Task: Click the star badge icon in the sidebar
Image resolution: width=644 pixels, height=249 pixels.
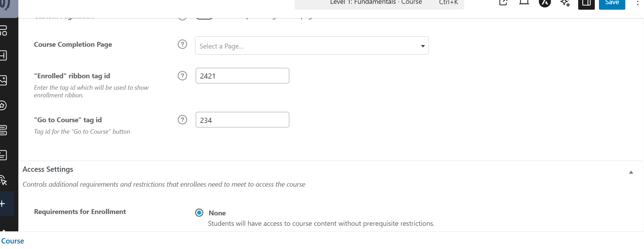Action: coord(3,105)
